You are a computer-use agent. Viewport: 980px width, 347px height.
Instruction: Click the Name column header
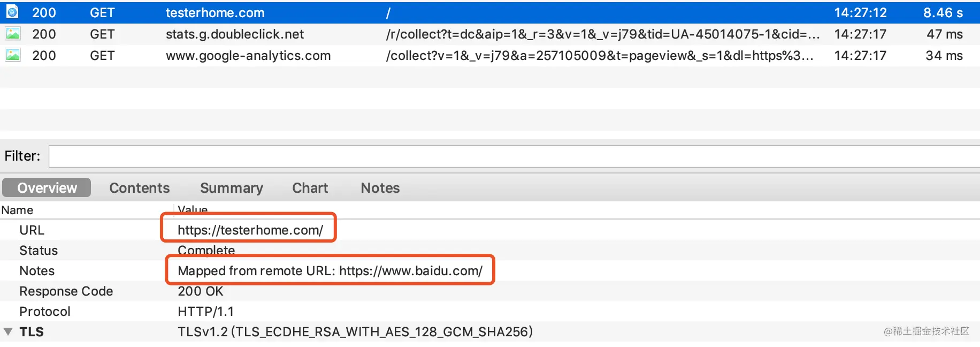pos(17,210)
